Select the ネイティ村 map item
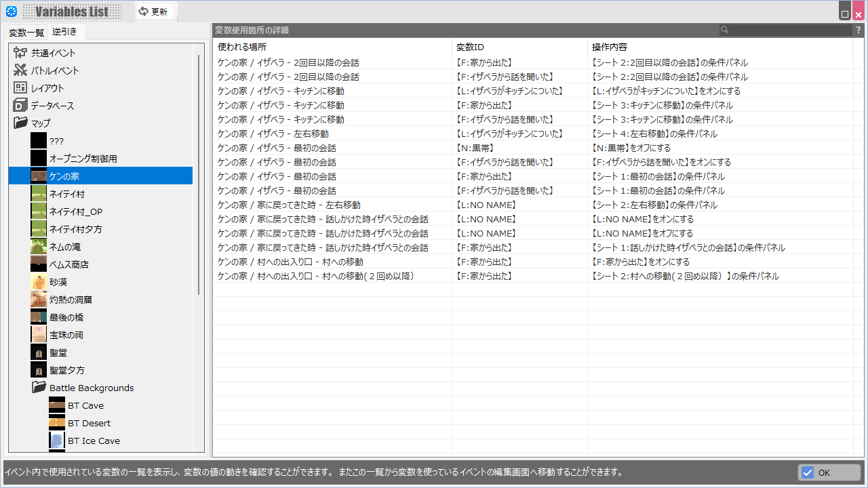This screenshot has height=488, width=868. 66,194
